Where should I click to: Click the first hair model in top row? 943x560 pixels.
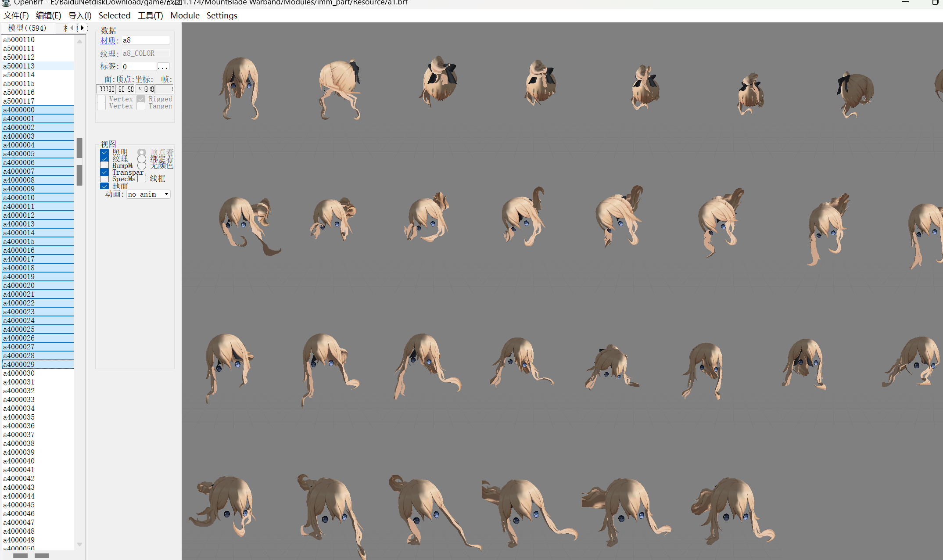(x=239, y=88)
